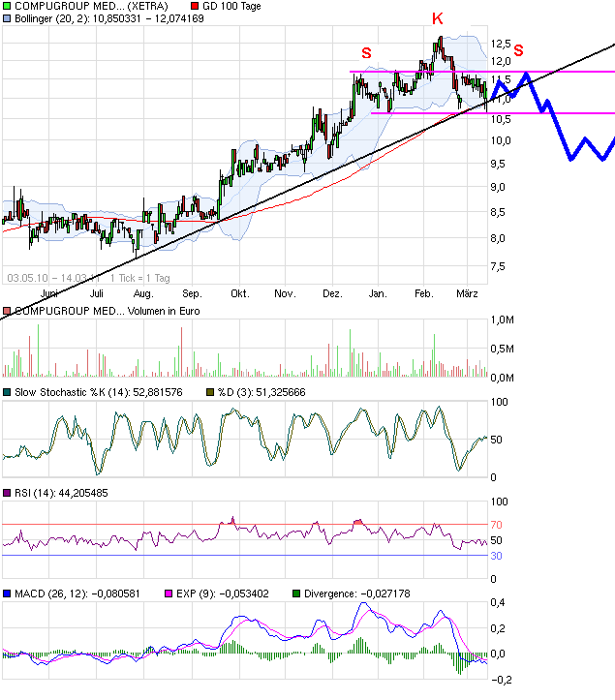This screenshot has width=615, height=700.
Task: Click the blue Bollinger legend swatch
Action: 7,18
